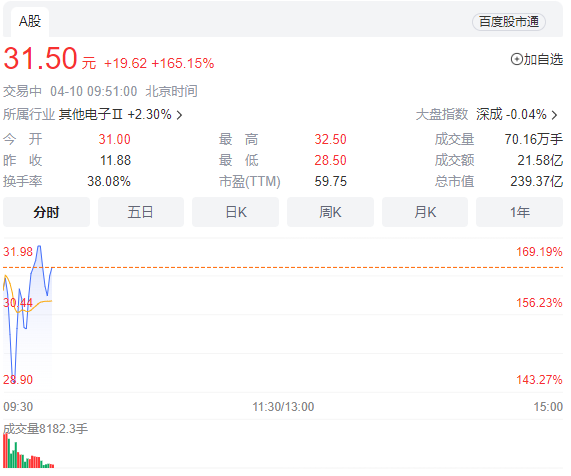Switch to the 周K chart tab
This screenshot has height=476, width=571.
coord(330,212)
